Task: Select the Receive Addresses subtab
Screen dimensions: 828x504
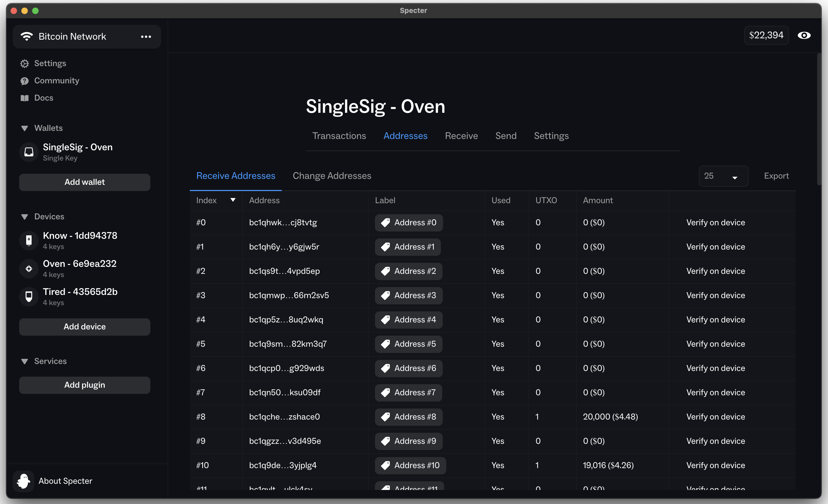Action: point(236,176)
